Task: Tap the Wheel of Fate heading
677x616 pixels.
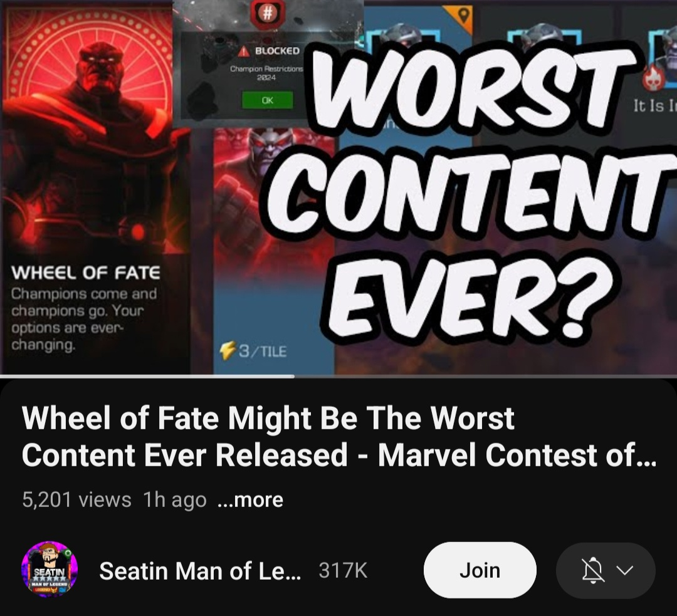Action: click(x=85, y=273)
